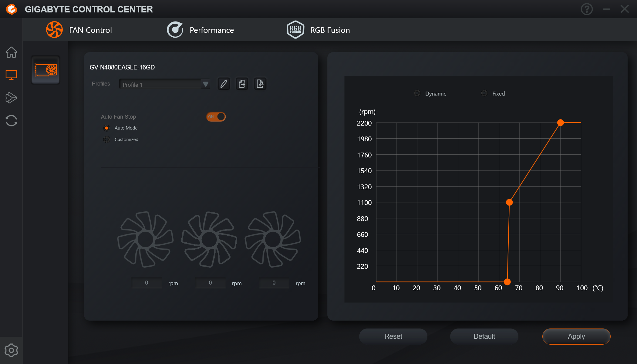Click the import profile icon

[260, 84]
